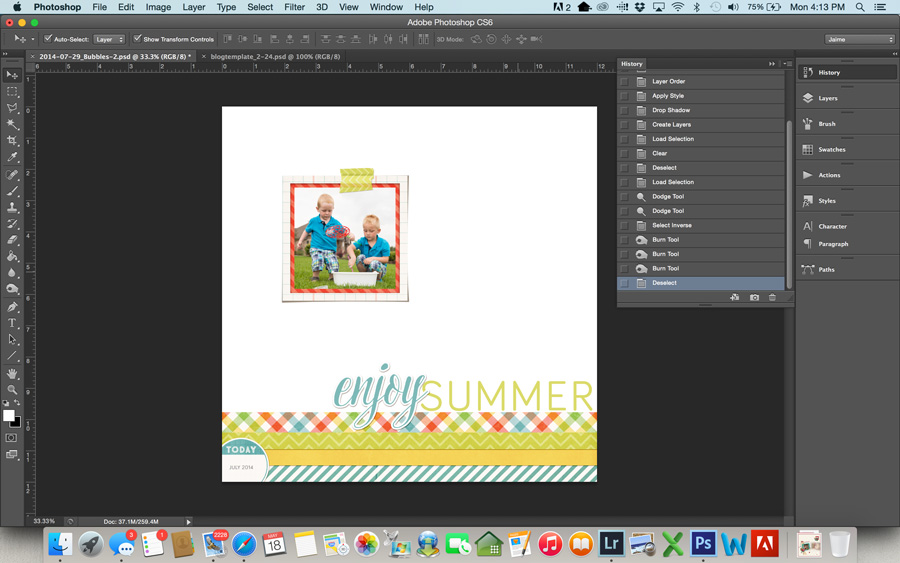
Task: Select the Crop tool
Action: (12, 141)
